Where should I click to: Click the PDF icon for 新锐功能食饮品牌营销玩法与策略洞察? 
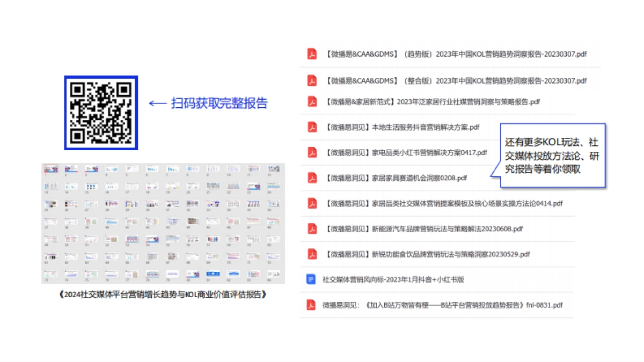click(x=312, y=254)
